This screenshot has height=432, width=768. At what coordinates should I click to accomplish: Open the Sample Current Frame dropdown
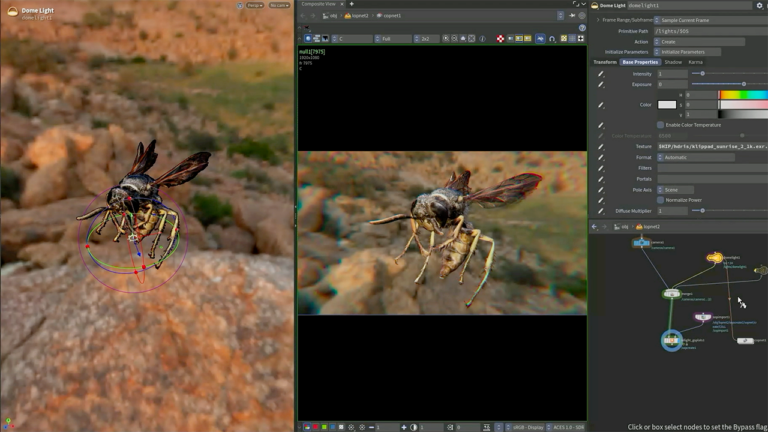point(711,20)
